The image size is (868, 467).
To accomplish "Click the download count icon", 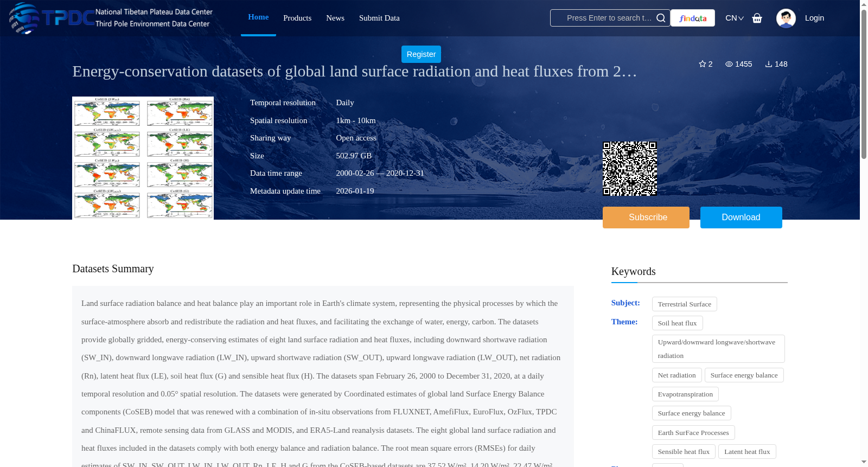I will [x=769, y=64].
